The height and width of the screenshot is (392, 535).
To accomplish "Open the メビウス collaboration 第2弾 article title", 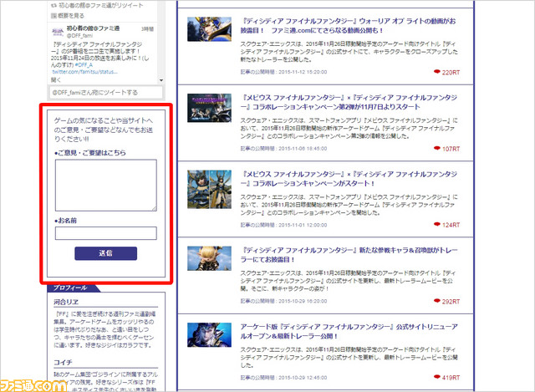I will click(x=349, y=102).
